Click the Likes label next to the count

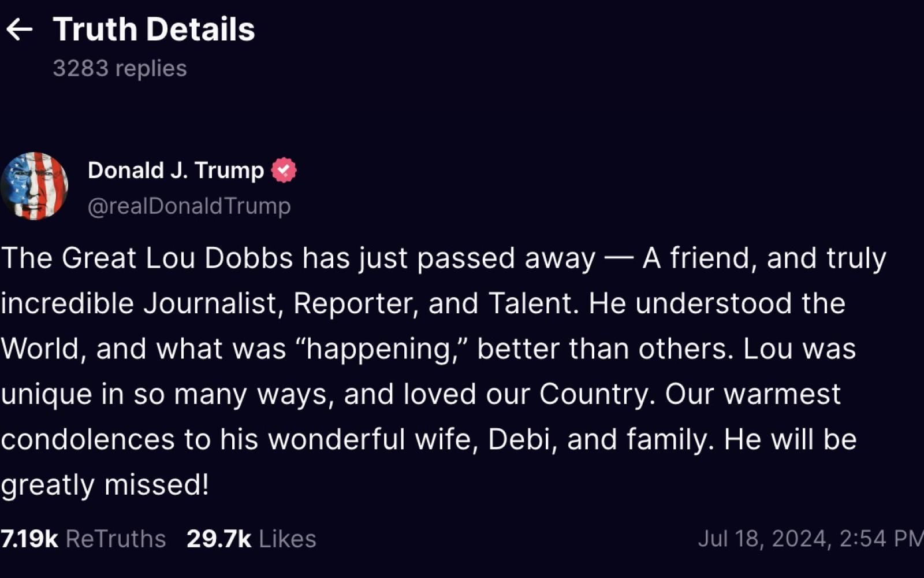[x=288, y=538]
